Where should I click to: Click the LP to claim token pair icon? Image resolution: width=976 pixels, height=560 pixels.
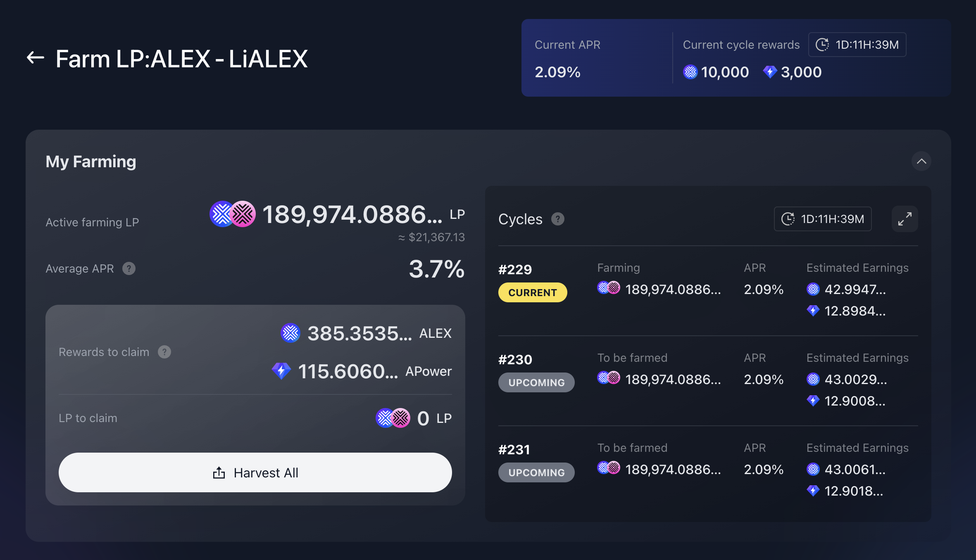393,418
